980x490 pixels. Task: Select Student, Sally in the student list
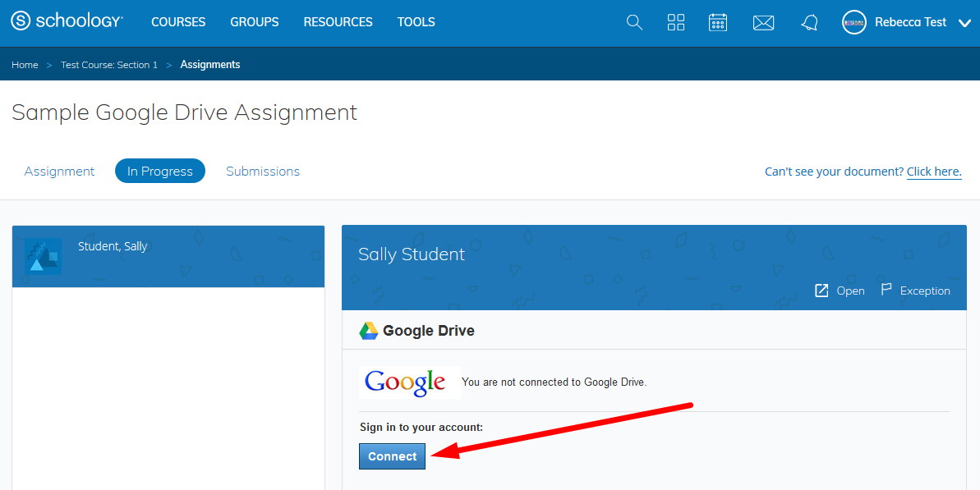[113, 246]
